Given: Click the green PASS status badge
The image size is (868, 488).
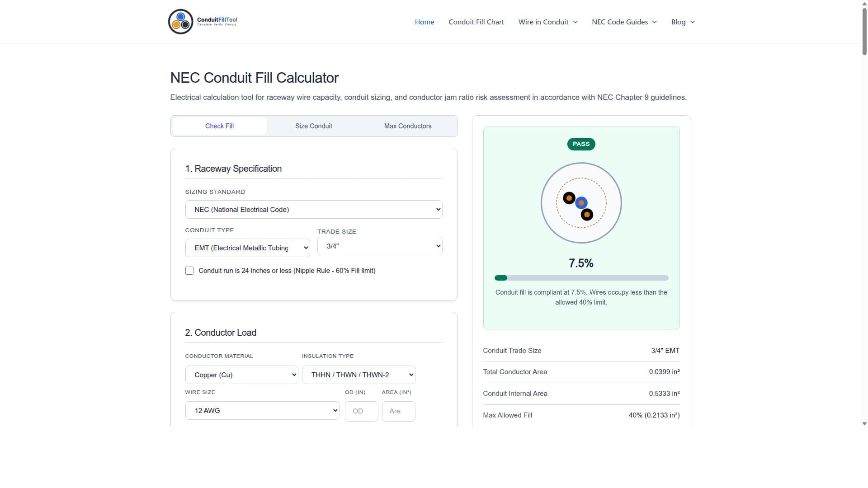Looking at the screenshot, I should pos(581,144).
